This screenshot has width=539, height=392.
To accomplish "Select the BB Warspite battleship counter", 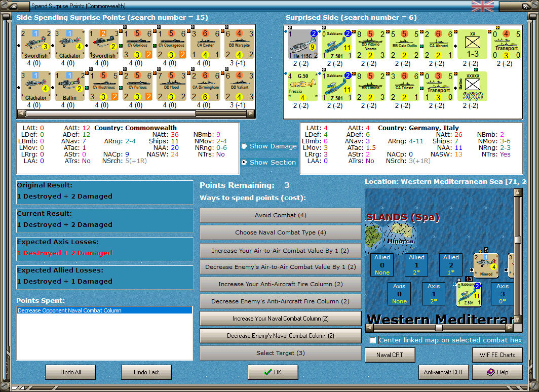I will (x=240, y=44).
